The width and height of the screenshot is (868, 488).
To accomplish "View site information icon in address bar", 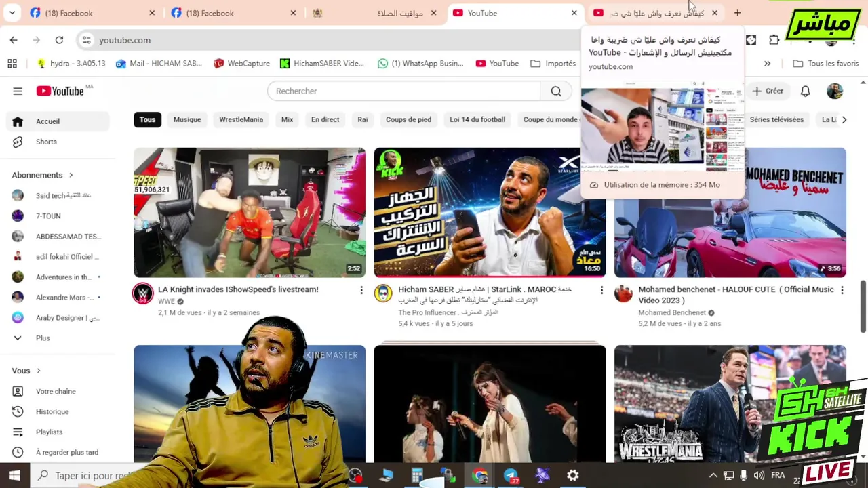I will pos(86,40).
